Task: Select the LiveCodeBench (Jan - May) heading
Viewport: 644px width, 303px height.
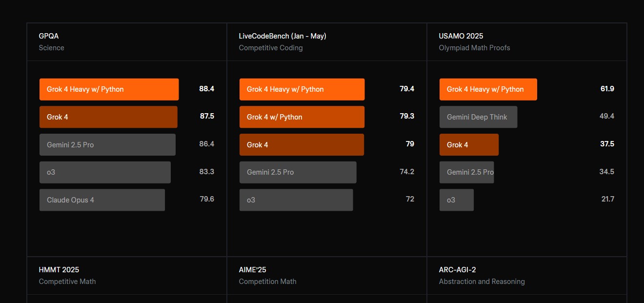Action: tap(282, 36)
